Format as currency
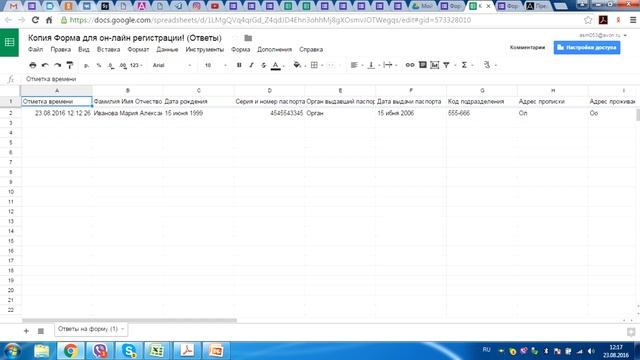Screen dimensions: 640x360 click(x=86, y=65)
